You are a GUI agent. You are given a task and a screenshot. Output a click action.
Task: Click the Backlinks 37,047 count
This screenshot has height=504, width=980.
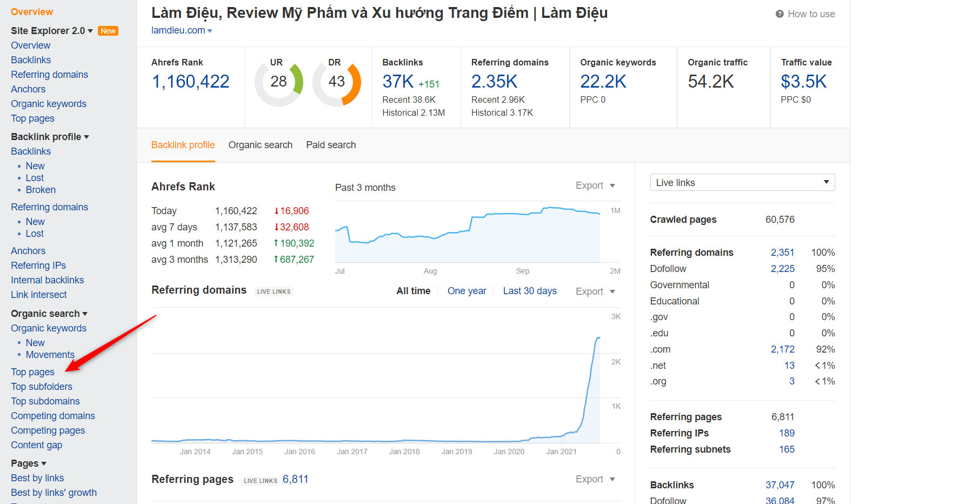(x=780, y=485)
